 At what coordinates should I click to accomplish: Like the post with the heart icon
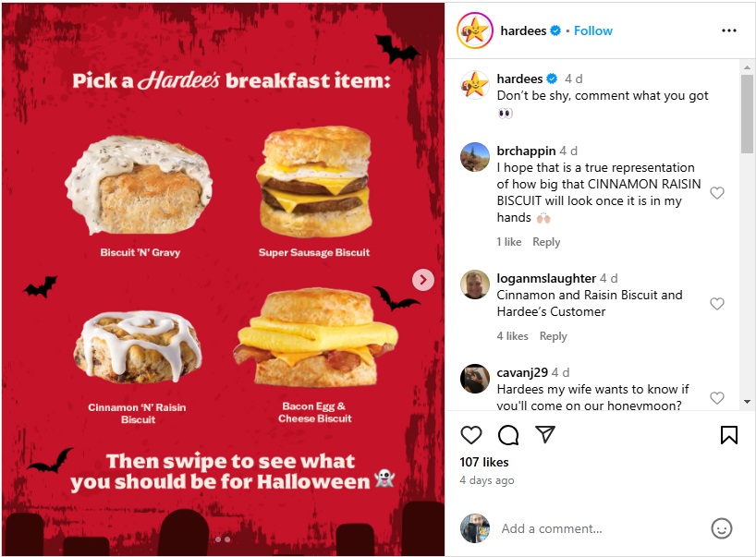(x=470, y=434)
